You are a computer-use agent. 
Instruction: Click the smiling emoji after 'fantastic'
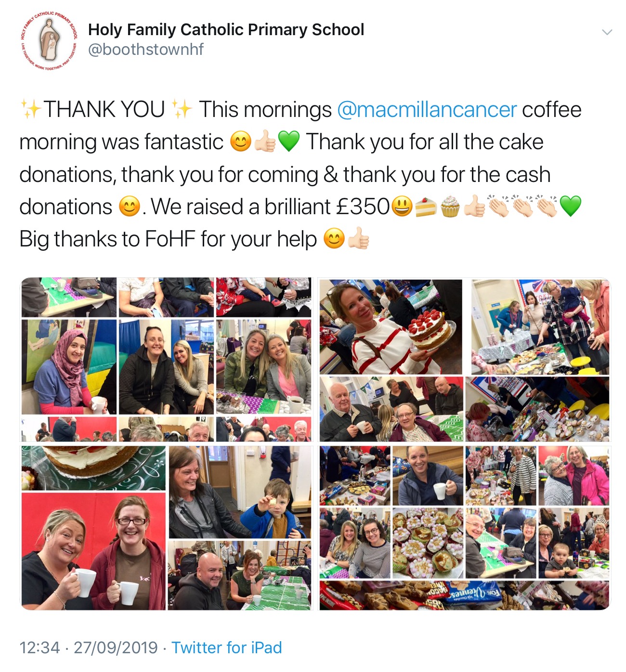241,142
